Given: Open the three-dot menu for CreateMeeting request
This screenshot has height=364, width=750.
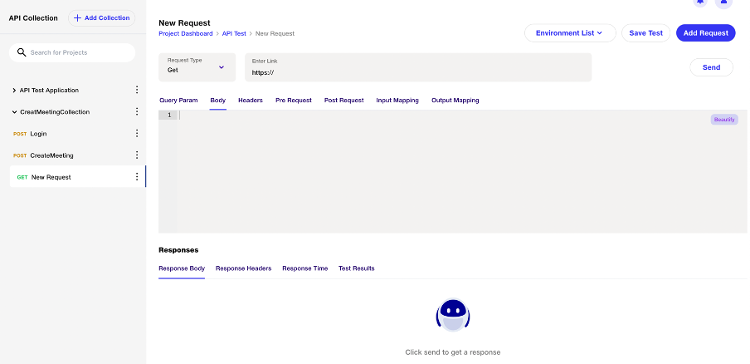Looking at the screenshot, I should click(137, 155).
